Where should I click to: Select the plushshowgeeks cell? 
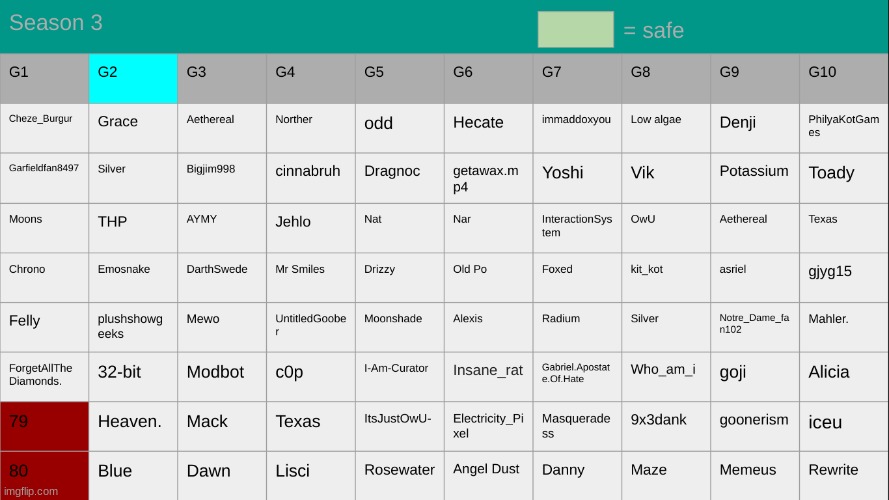click(x=133, y=327)
